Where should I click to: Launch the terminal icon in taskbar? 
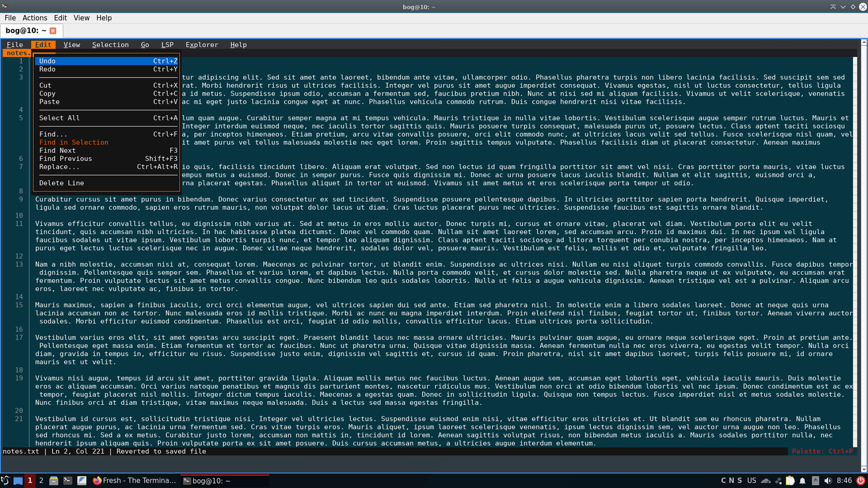pyautogui.click(x=68, y=480)
